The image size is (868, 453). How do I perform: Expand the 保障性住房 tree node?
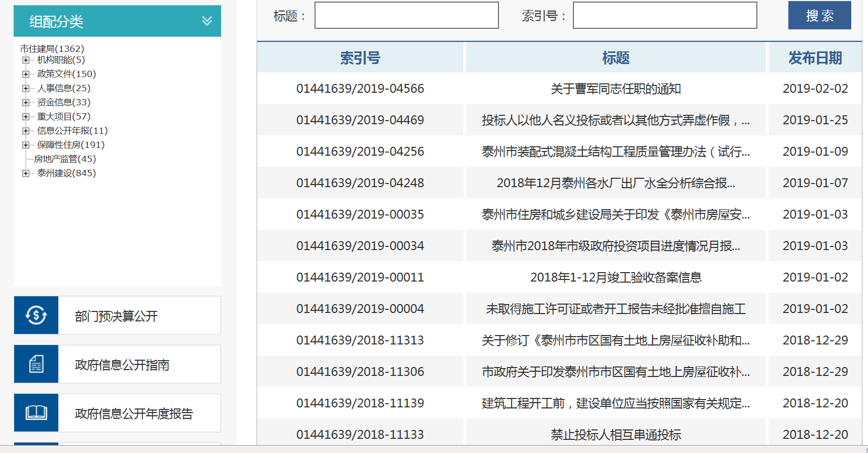[x=25, y=145]
